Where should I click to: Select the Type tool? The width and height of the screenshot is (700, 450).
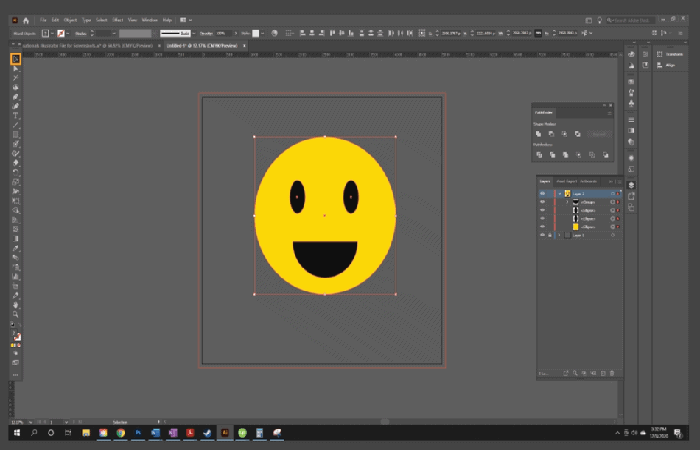click(x=16, y=116)
